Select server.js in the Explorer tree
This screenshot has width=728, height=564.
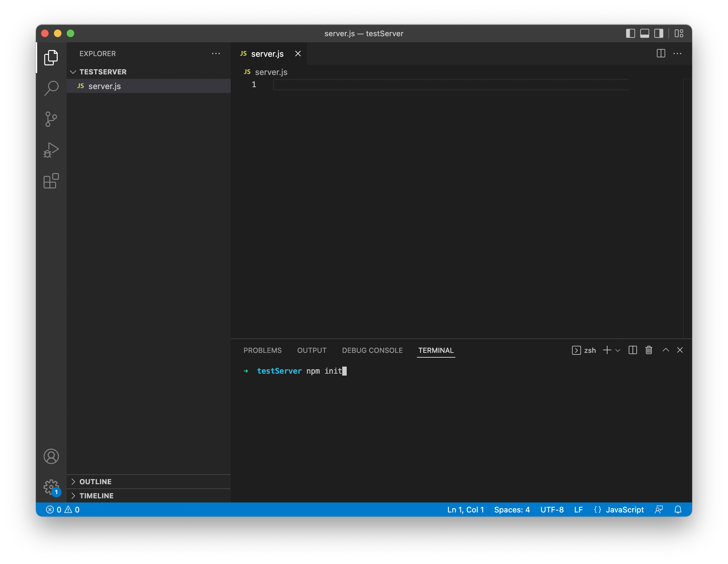pyautogui.click(x=104, y=86)
